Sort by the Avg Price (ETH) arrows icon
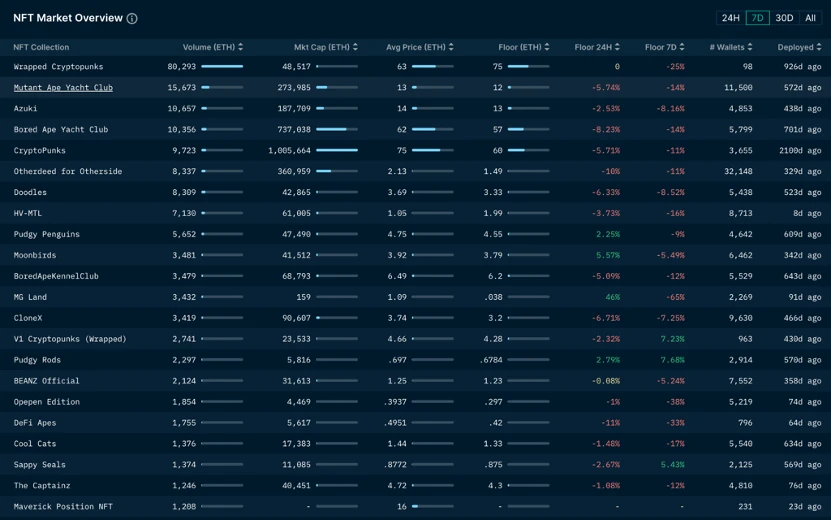The width and height of the screenshot is (832, 520). (451, 47)
